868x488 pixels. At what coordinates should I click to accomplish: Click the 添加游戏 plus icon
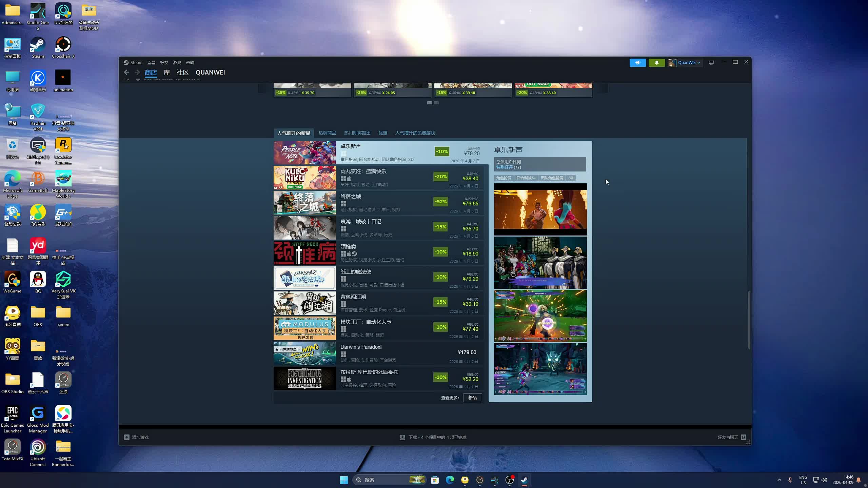click(x=127, y=437)
